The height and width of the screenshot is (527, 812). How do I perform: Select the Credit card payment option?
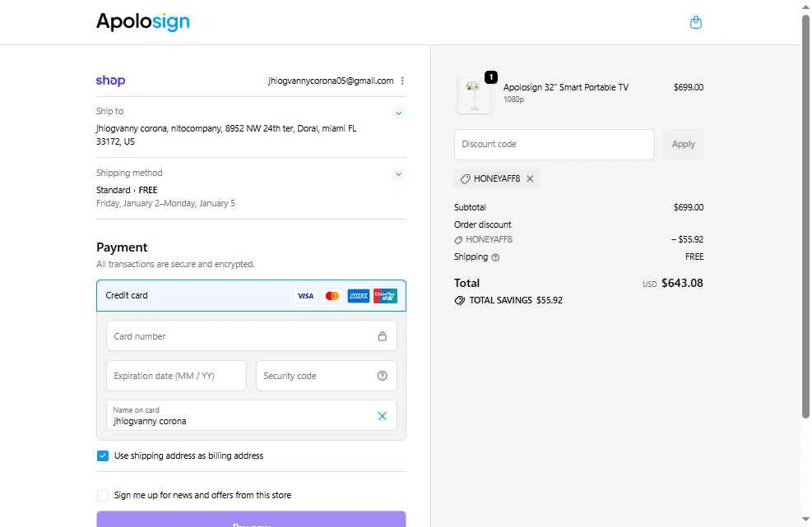(251, 296)
